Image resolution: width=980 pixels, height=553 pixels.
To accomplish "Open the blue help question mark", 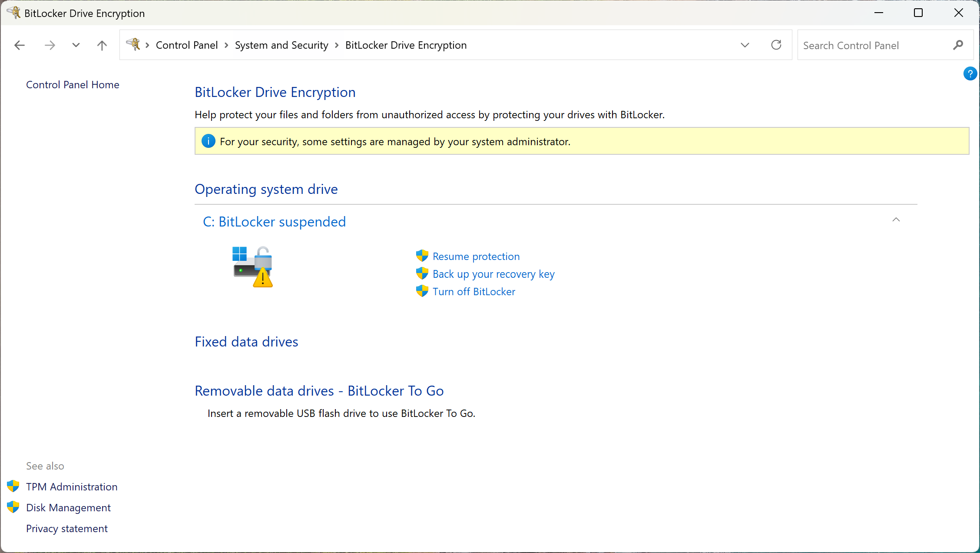I will click(x=970, y=74).
